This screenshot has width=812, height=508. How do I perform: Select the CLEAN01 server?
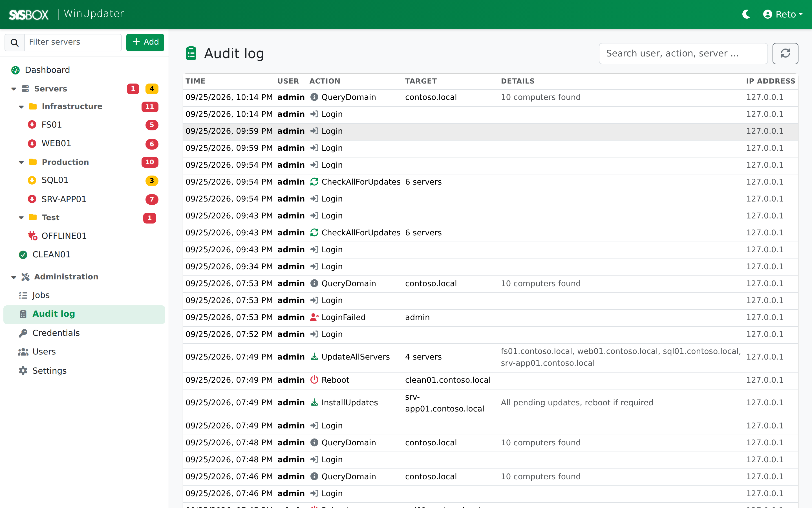[x=51, y=255]
